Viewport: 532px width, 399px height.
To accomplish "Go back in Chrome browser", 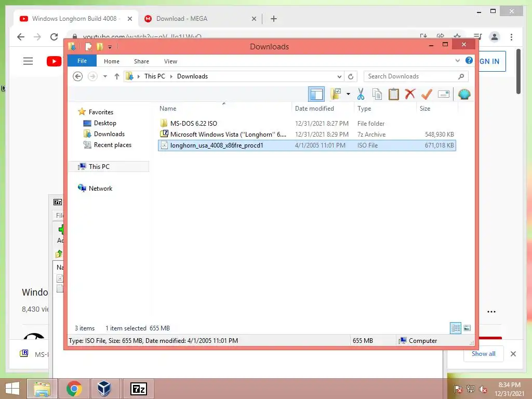I will pos(21,37).
